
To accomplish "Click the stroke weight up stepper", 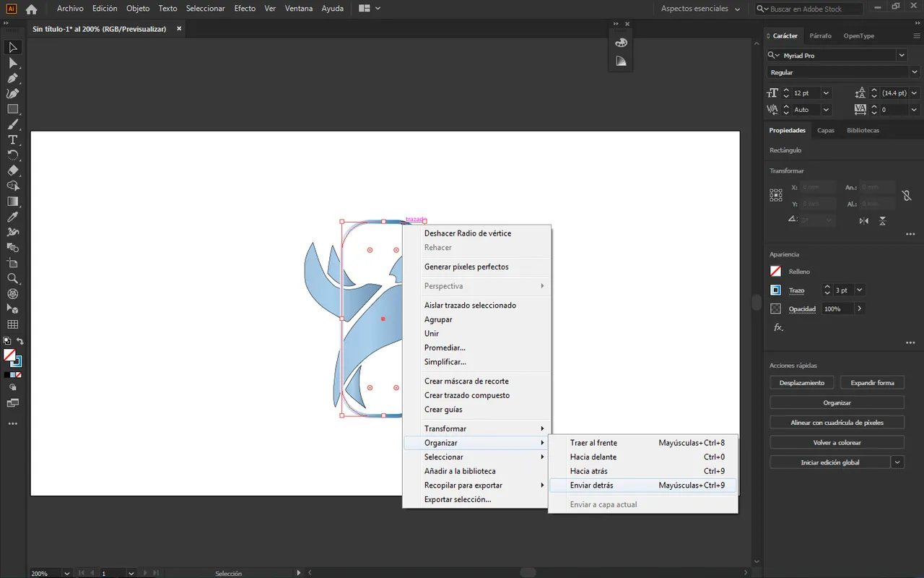I will pyautogui.click(x=827, y=287).
